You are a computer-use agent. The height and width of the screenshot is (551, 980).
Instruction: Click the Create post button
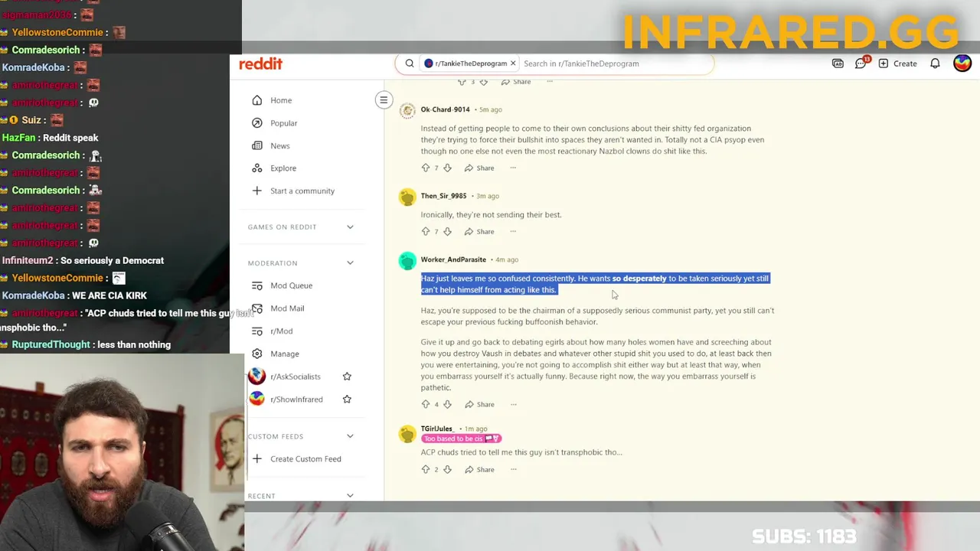897,64
